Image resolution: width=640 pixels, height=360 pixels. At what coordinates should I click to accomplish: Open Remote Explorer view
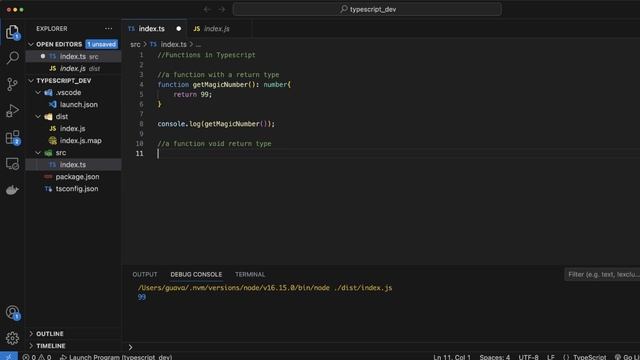point(12,164)
